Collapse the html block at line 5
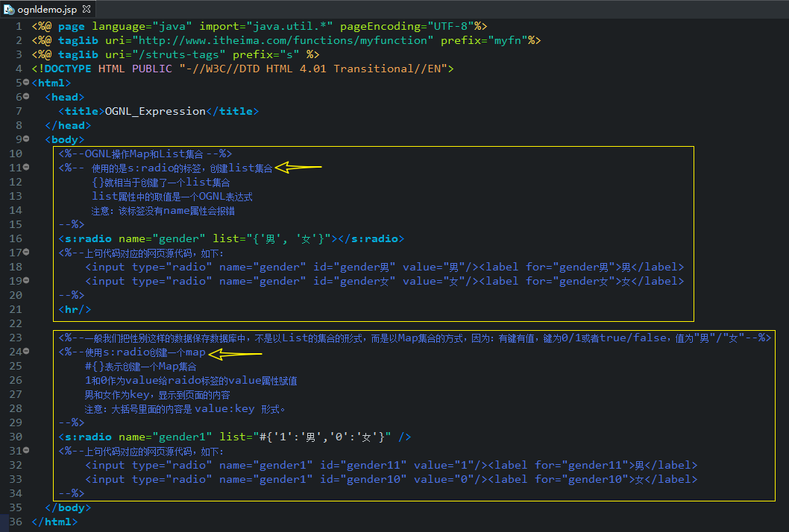The height and width of the screenshot is (532, 789). pyautogui.click(x=26, y=82)
